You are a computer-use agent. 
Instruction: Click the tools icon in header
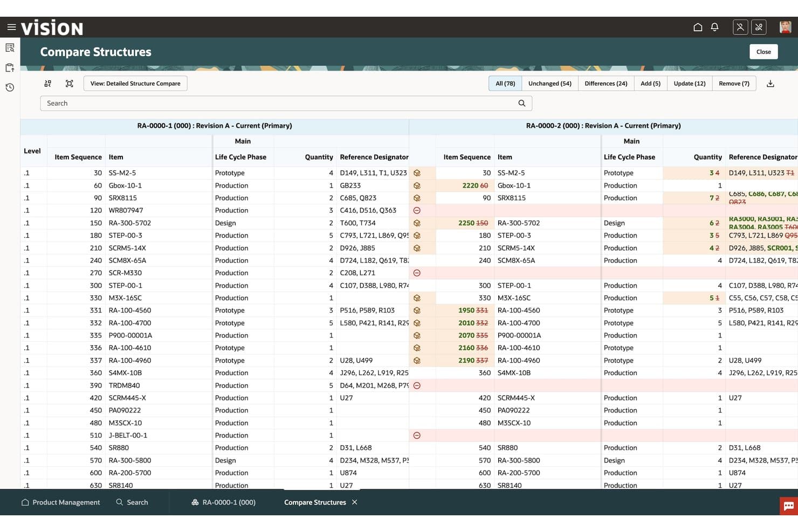759,27
